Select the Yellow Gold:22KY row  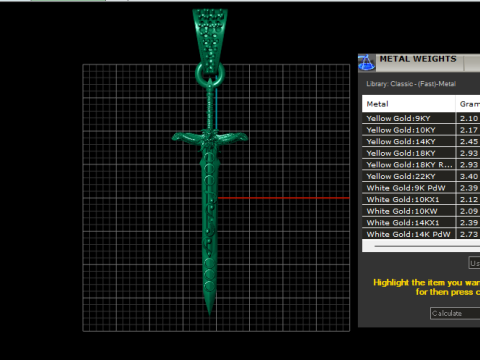[x=421, y=176]
